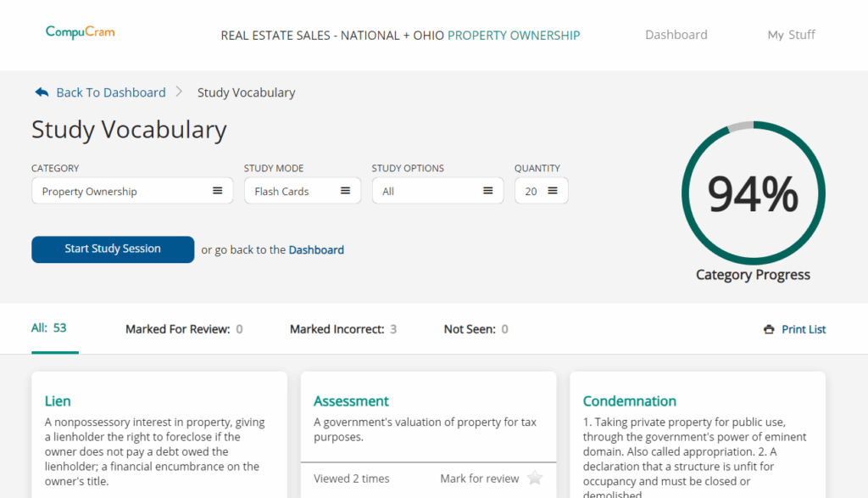Show the Marked Incorrect vocabulary tab
The image size is (868, 498).
point(342,329)
